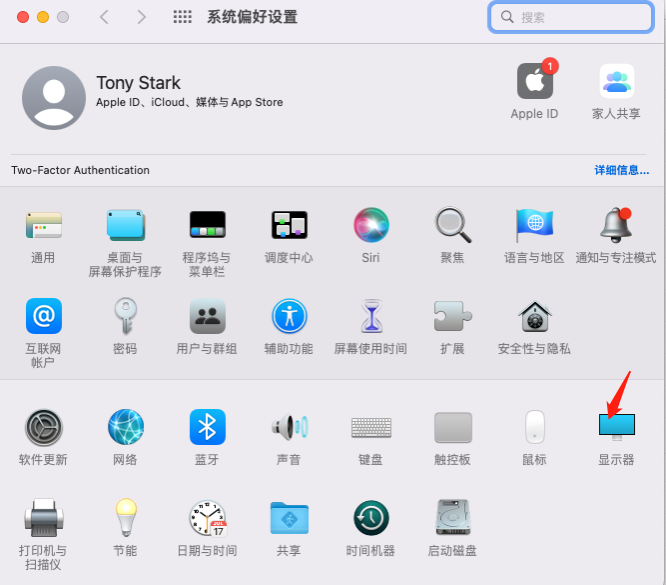Click the Siri preferences icon
The width and height of the screenshot is (666, 585).
(371, 226)
